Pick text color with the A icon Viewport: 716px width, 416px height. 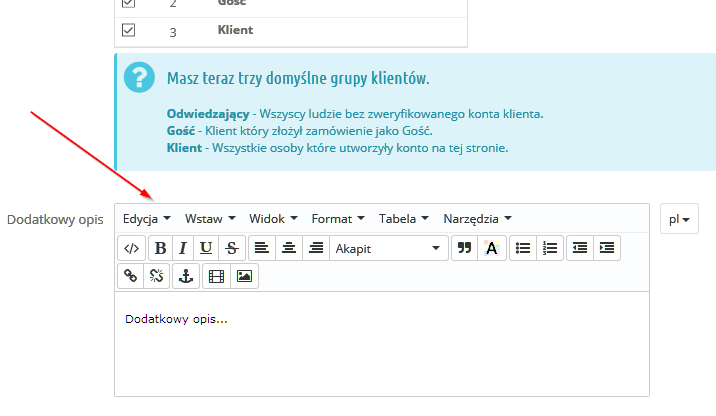point(491,249)
